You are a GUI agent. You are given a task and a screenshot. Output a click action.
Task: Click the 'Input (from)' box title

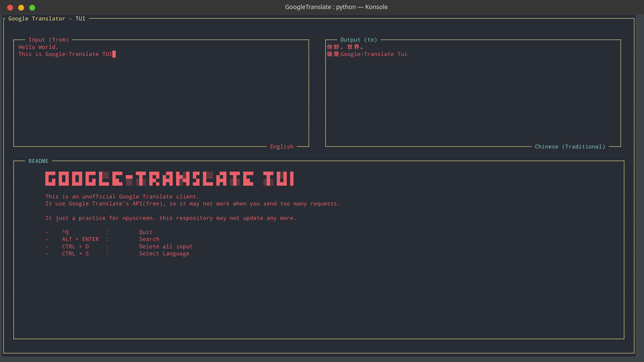click(48, 40)
